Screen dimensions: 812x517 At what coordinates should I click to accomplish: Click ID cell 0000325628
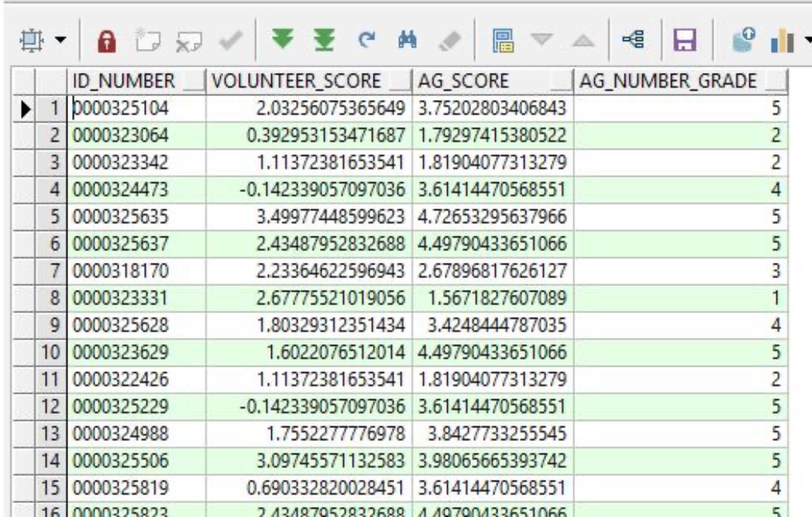tap(136, 326)
